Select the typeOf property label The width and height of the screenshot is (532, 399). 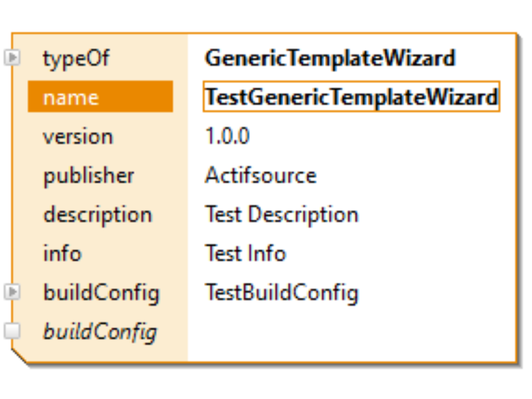[76, 58]
